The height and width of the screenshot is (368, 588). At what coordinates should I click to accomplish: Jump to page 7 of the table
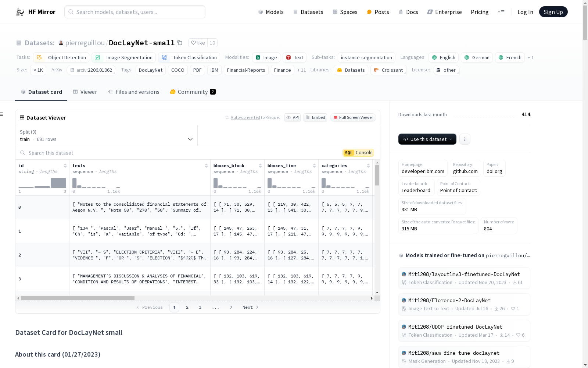231,307
